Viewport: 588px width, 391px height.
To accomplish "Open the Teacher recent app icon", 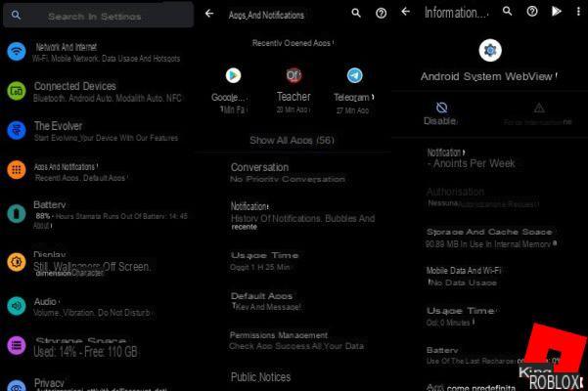I will pyautogui.click(x=294, y=75).
